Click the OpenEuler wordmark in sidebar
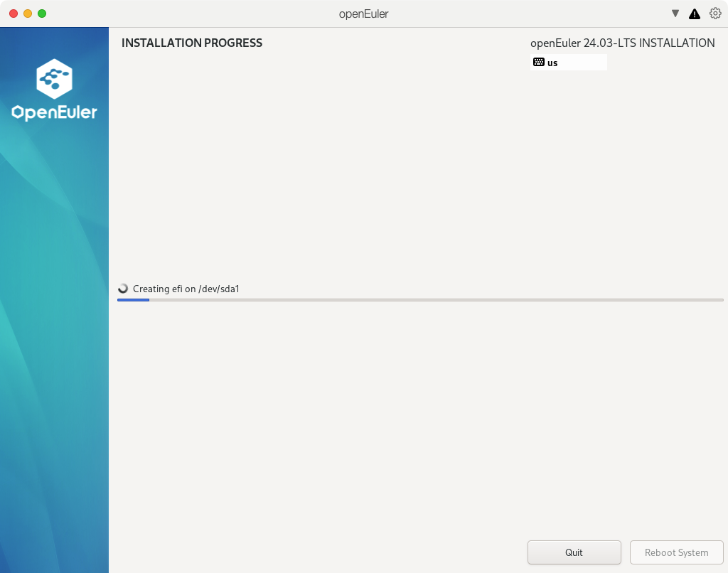This screenshot has height=573, width=728. [54, 112]
